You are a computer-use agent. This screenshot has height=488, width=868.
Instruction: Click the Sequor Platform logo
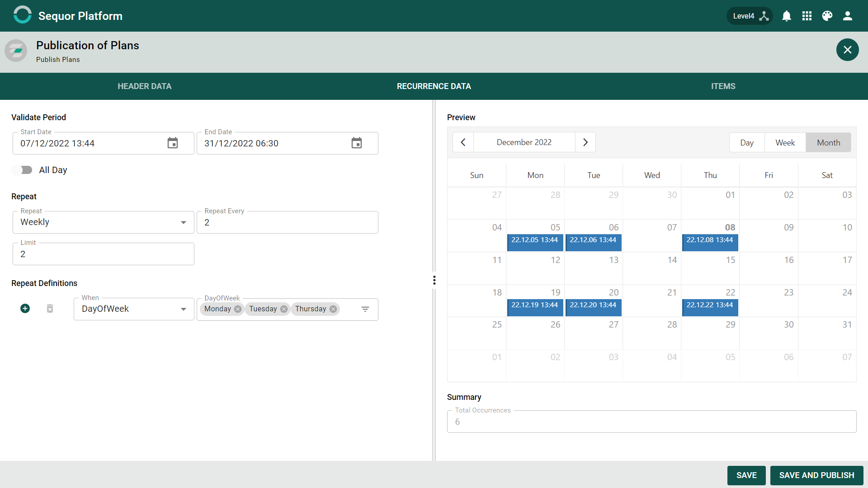click(x=22, y=15)
